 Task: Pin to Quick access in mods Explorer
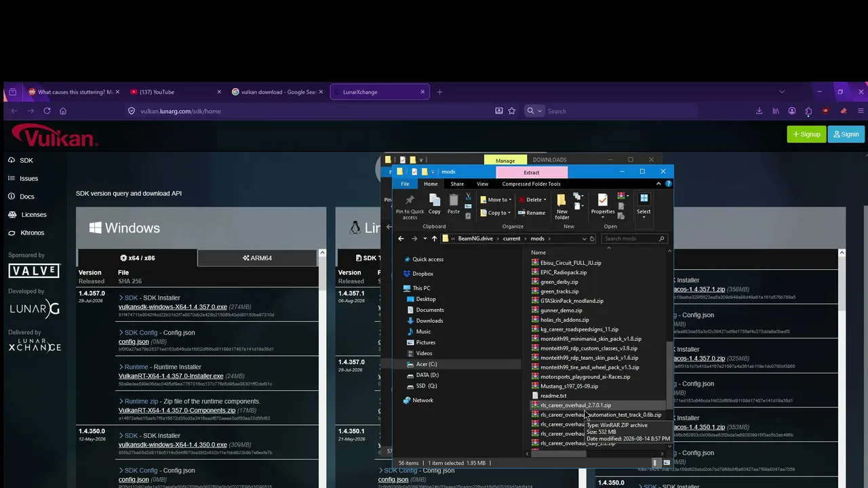click(410, 206)
